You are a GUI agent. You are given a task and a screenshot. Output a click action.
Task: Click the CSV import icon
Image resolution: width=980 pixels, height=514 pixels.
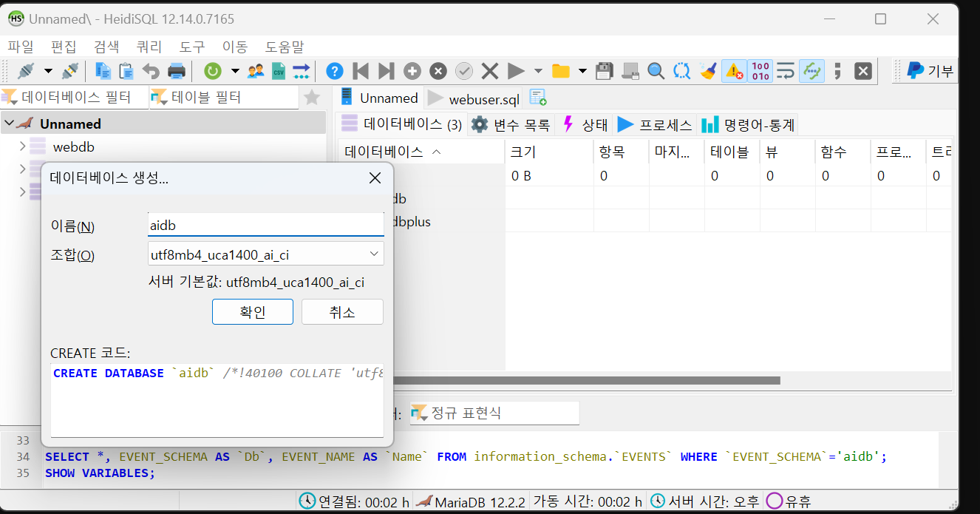tap(279, 71)
